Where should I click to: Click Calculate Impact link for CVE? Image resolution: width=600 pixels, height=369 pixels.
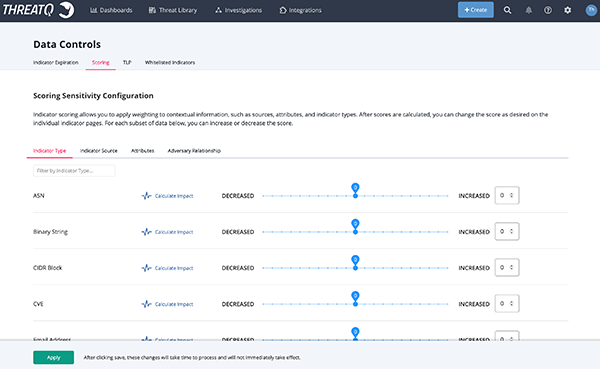(174, 304)
